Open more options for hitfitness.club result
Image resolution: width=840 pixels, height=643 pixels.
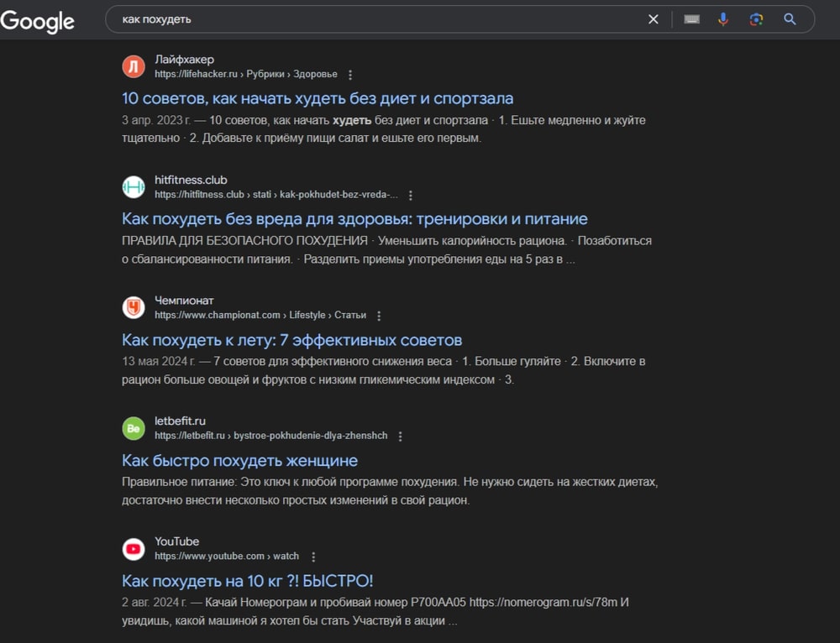point(411,196)
